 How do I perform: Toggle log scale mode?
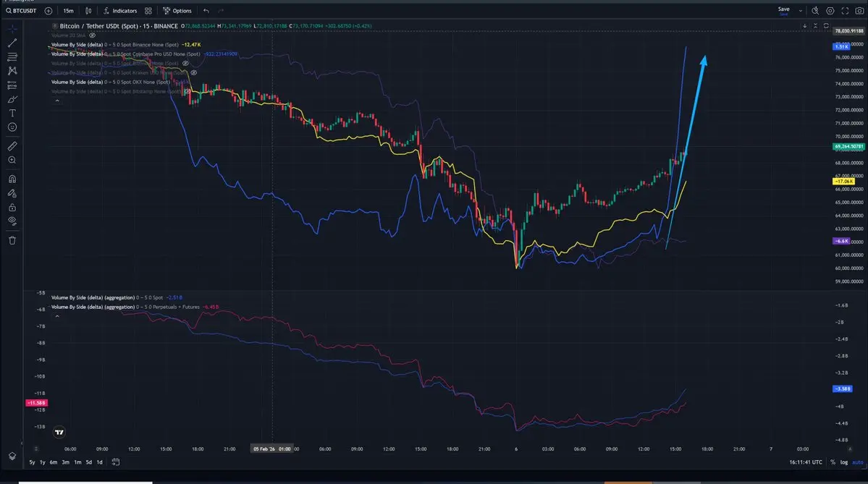coord(843,462)
